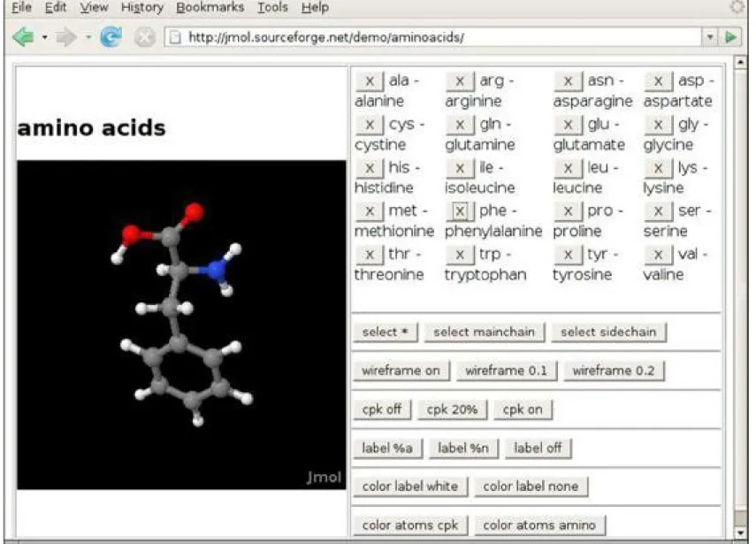The height and width of the screenshot is (544, 756).
Task: Toggle the ser - serine checkbox
Action: tap(658, 211)
